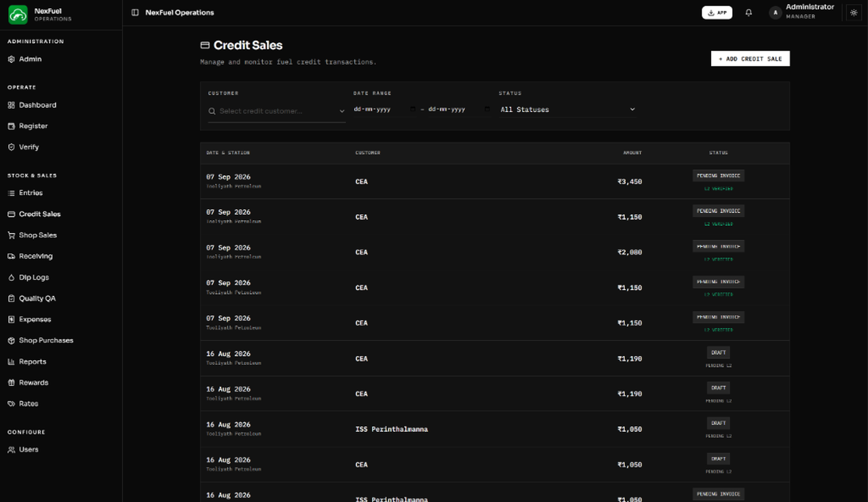Click the Users people icon

point(11,449)
